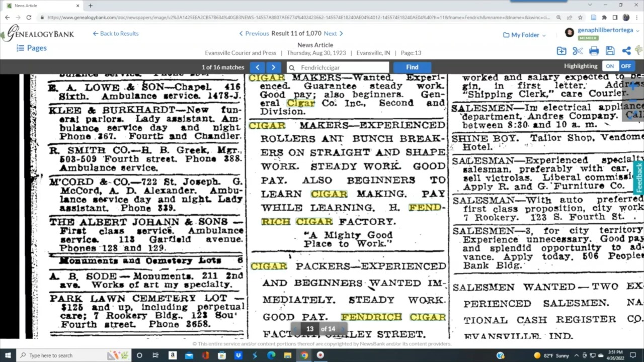The image size is (644, 362).
Task: Show hidden system tray icons
Action: (x=576, y=355)
